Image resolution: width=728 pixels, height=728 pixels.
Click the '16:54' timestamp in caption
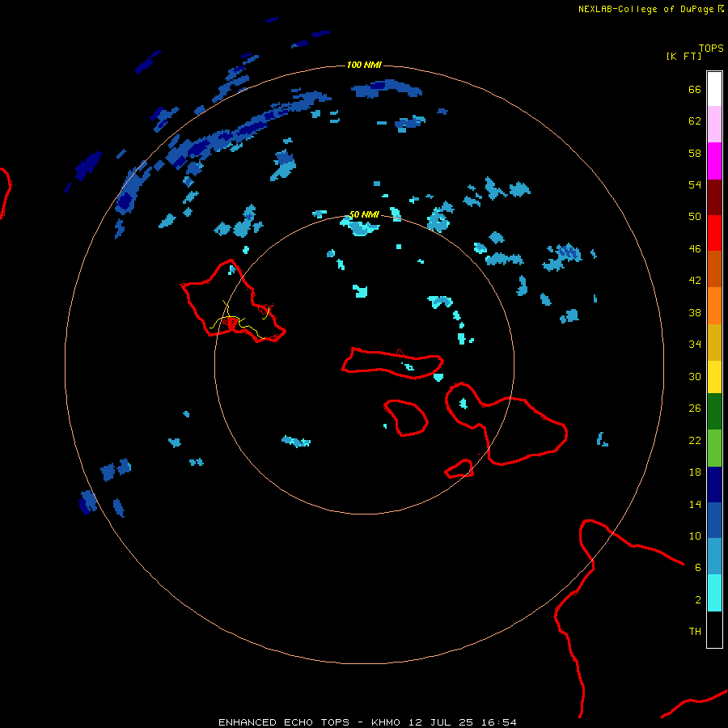(x=498, y=722)
